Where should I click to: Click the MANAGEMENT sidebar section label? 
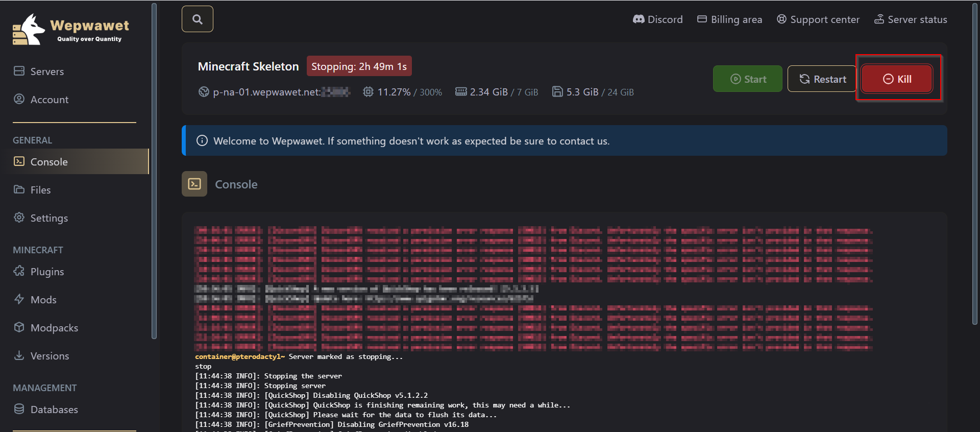[44, 388]
